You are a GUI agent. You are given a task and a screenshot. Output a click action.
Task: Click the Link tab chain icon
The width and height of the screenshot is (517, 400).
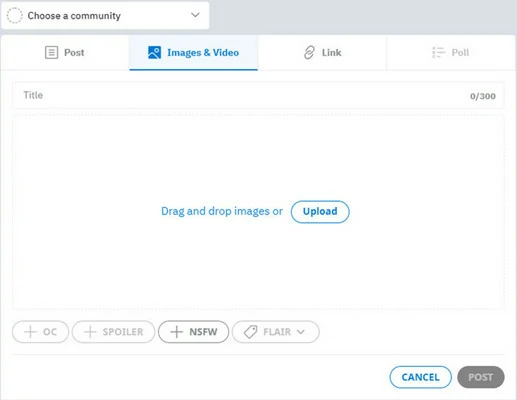pos(309,53)
